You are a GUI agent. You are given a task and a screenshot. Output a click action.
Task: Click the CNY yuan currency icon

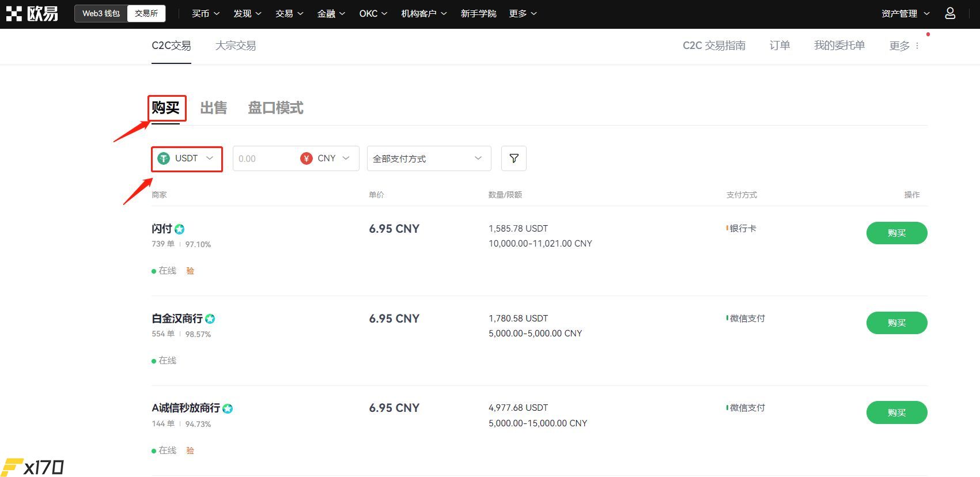pyautogui.click(x=307, y=158)
